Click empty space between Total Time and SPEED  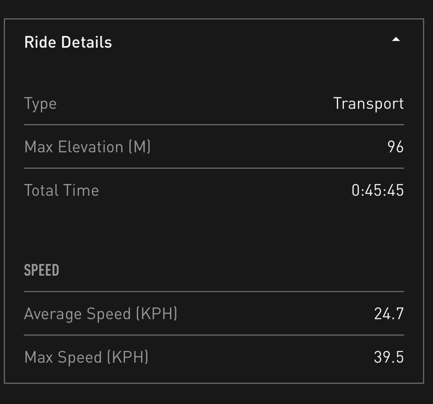(214, 230)
